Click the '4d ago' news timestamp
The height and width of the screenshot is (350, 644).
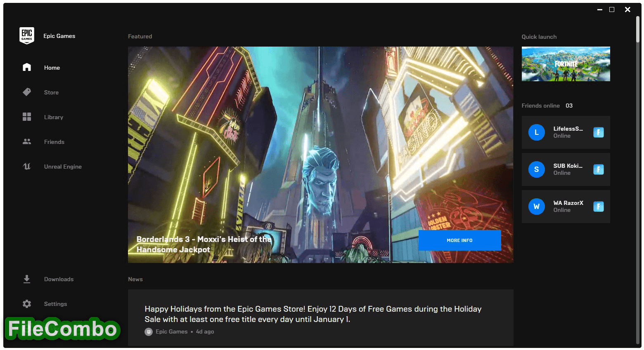click(205, 332)
